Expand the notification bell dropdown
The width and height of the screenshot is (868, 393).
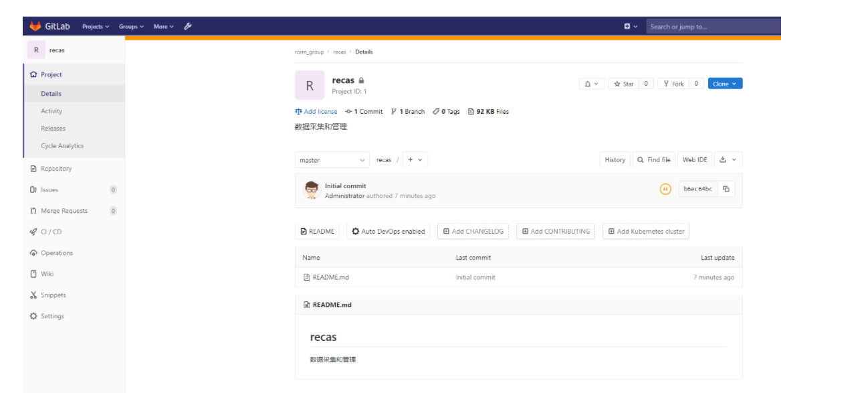(591, 83)
